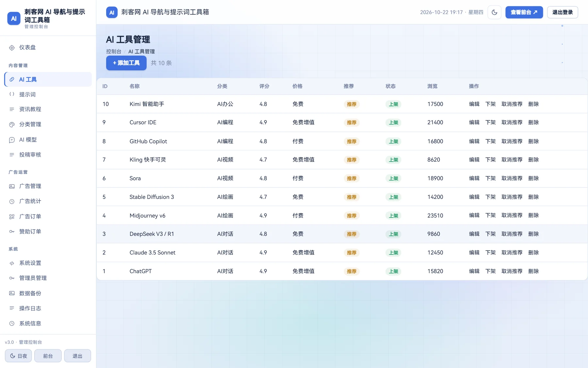
Task: Click 查看前台 button in header
Action: (x=524, y=12)
